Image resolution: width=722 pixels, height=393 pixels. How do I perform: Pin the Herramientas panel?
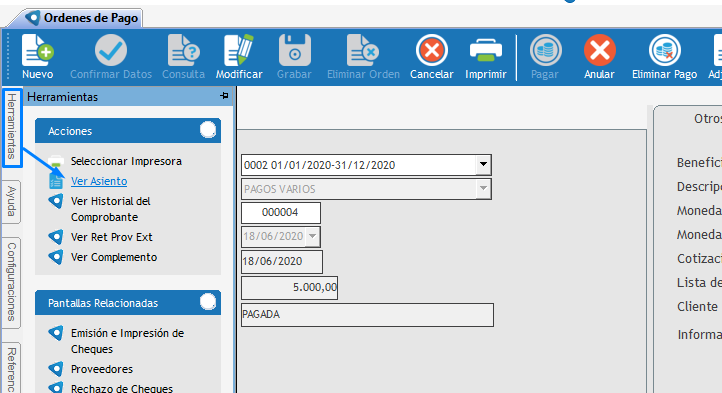click(224, 96)
